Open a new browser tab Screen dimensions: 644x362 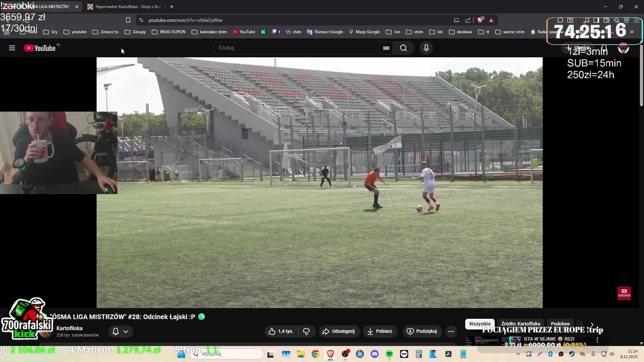click(172, 7)
